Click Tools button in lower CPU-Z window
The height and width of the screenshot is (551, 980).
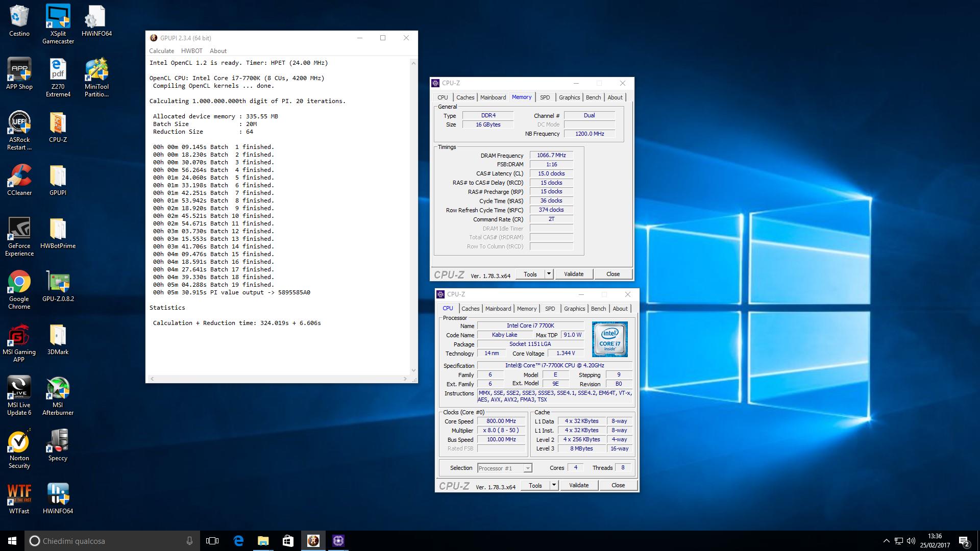pos(535,485)
